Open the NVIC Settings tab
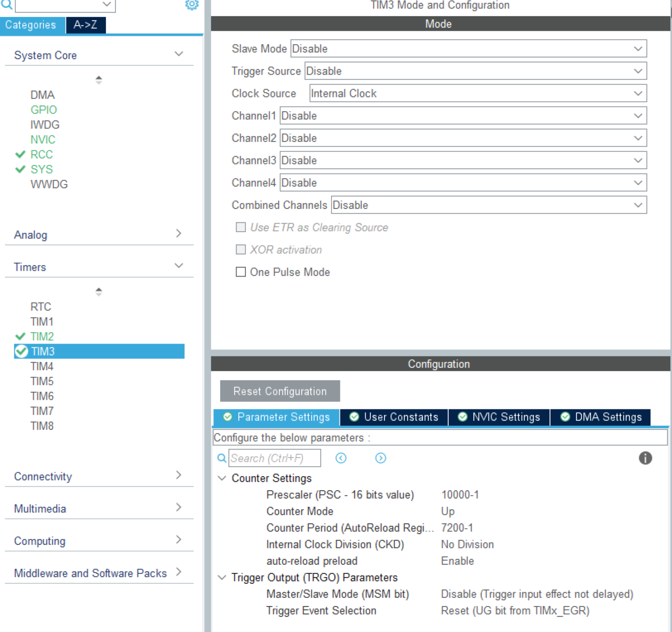Screen dimensions: 672x632 point(499,417)
